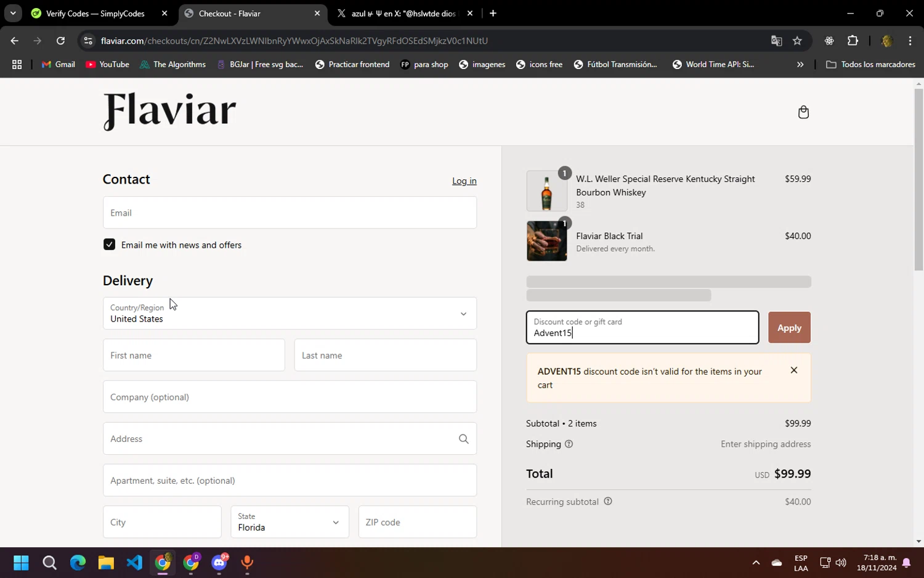Focus the Apartment, suite field

(290, 481)
